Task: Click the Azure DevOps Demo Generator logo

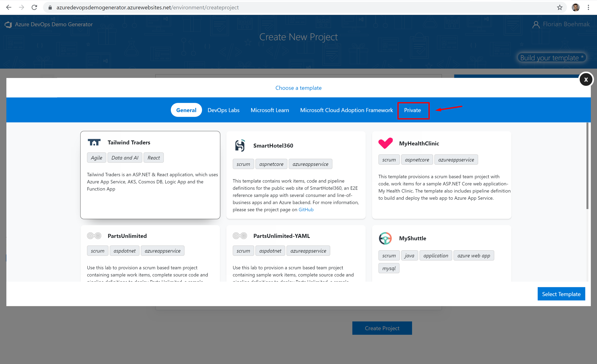Action: click(x=9, y=24)
